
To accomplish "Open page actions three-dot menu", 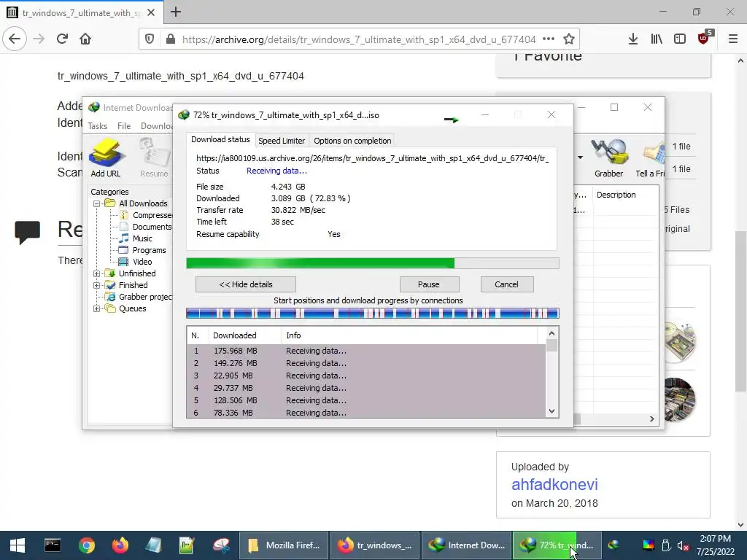I will tap(549, 39).
